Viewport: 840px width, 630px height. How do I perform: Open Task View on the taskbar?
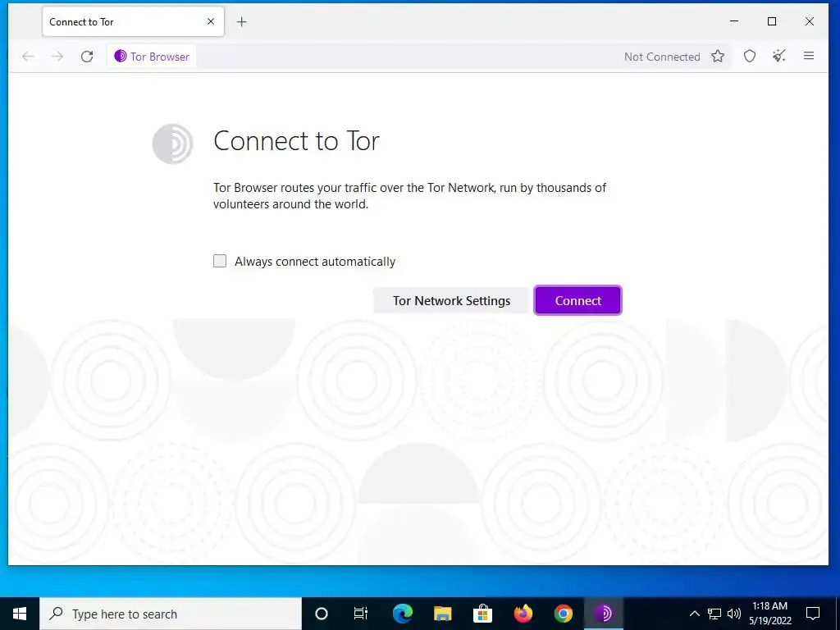click(361, 614)
